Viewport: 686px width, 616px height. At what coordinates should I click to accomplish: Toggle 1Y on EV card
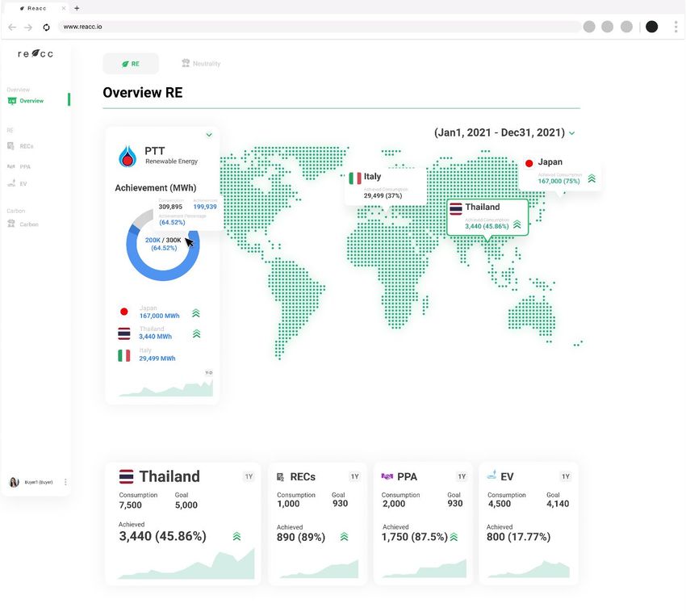pos(566,476)
